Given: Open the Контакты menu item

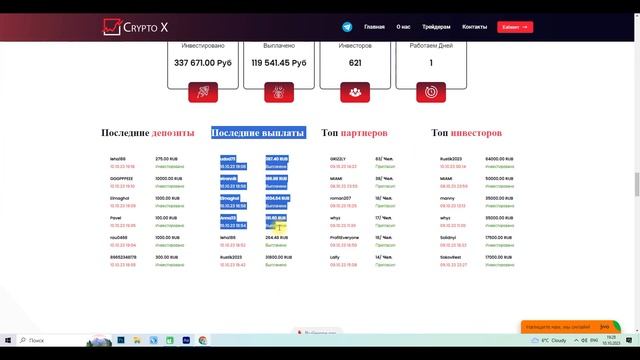Looking at the screenshot, I should click(474, 27).
